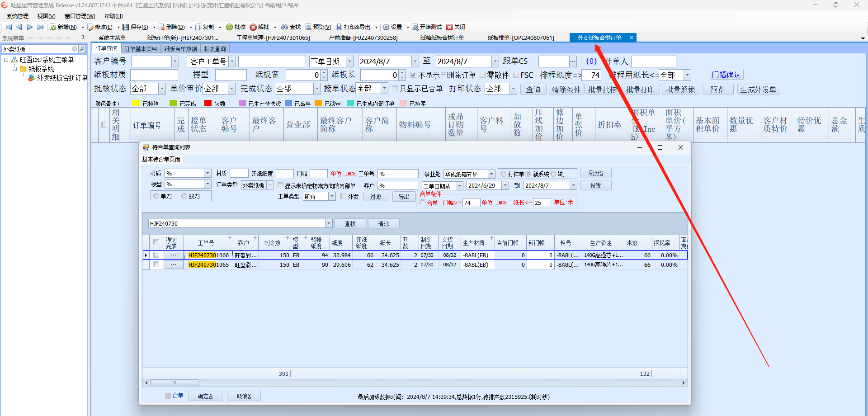The width and height of the screenshot is (868, 416).
Task: Switch to 工程单管理-[HJF2407301065] tab
Action: tap(273, 38)
